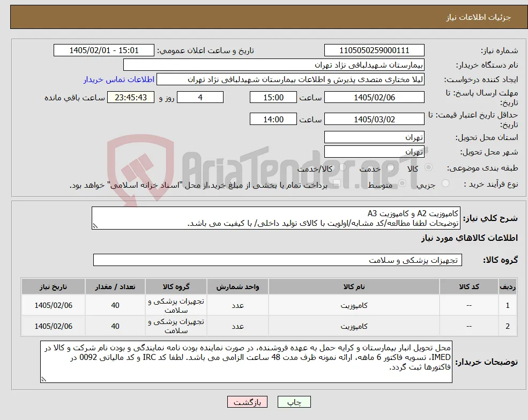Viewport: 528px width, 420px height.
Task: Select the جزیی purchase type radio
Action: click(x=445, y=183)
